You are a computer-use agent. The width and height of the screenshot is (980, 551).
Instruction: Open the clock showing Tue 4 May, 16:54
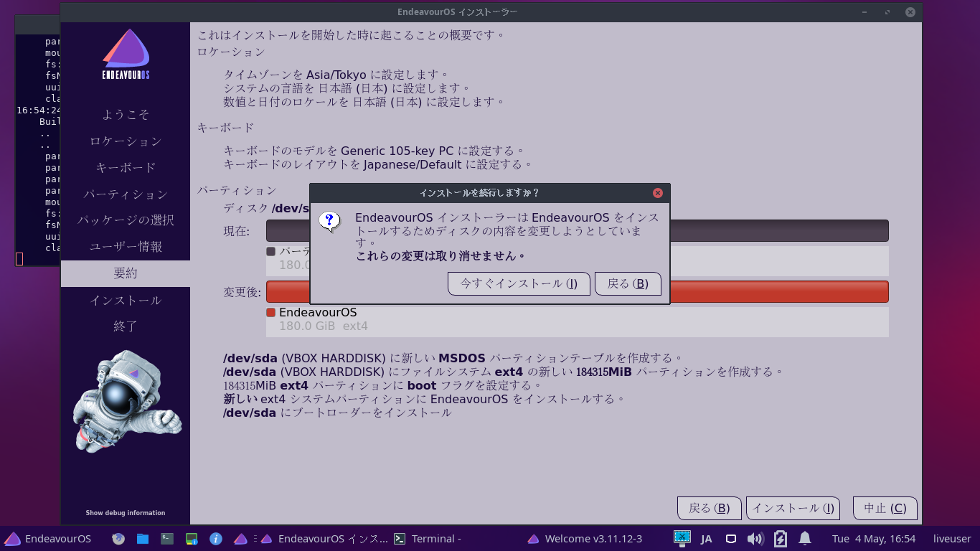click(874, 539)
